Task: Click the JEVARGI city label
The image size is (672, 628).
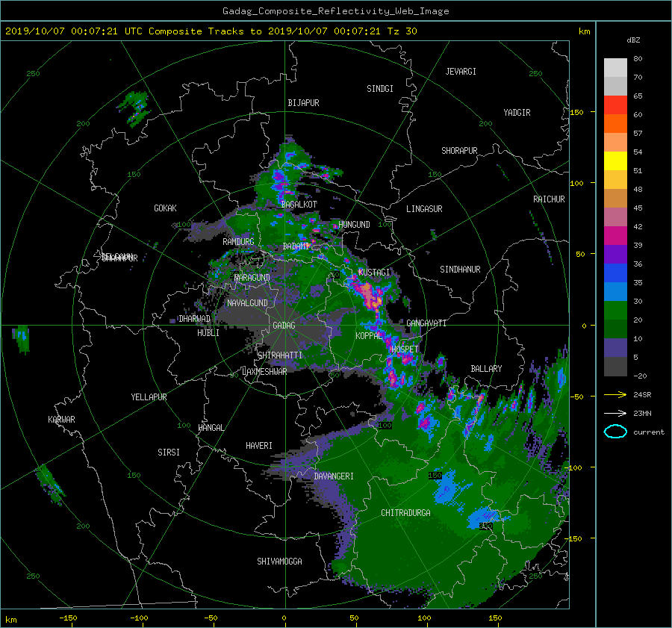Action: click(x=461, y=72)
